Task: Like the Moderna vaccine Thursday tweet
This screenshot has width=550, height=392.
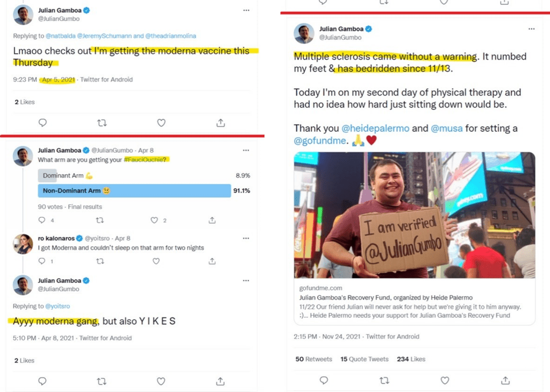Action: tap(161, 123)
